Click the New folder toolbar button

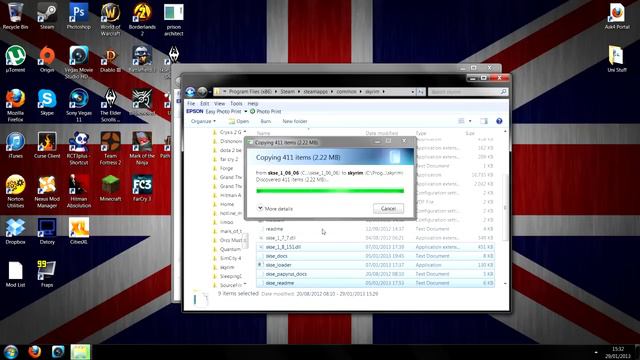[295, 121]
